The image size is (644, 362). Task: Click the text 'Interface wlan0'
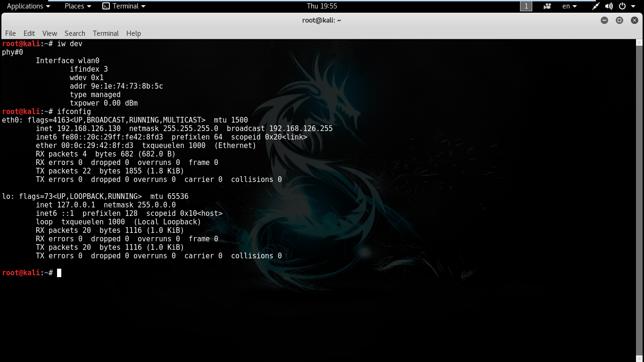pos(68,61)
